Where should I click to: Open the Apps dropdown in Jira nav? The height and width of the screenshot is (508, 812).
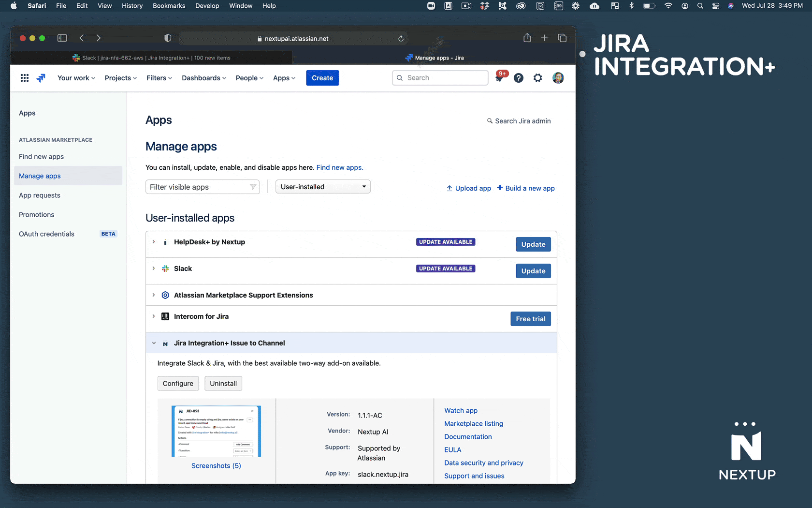(284, 78)
